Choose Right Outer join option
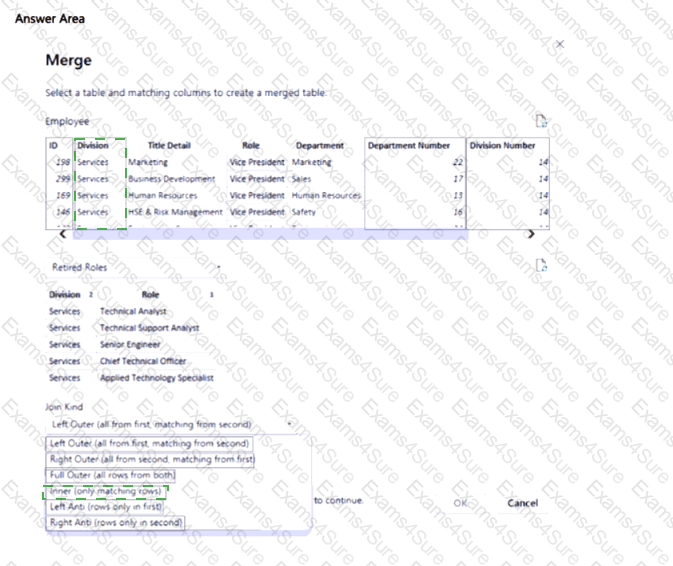Viewport: 673px width, 566px height. coord(150,458)
